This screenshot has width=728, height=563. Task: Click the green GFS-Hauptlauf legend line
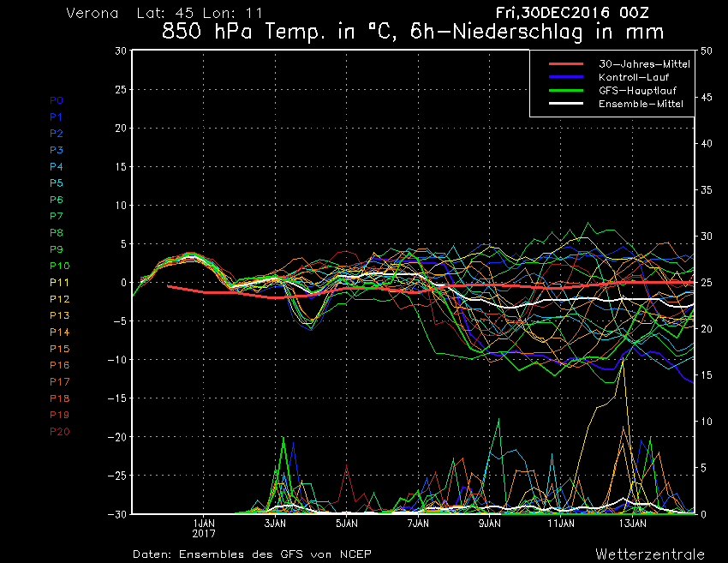tap(566, 90)
